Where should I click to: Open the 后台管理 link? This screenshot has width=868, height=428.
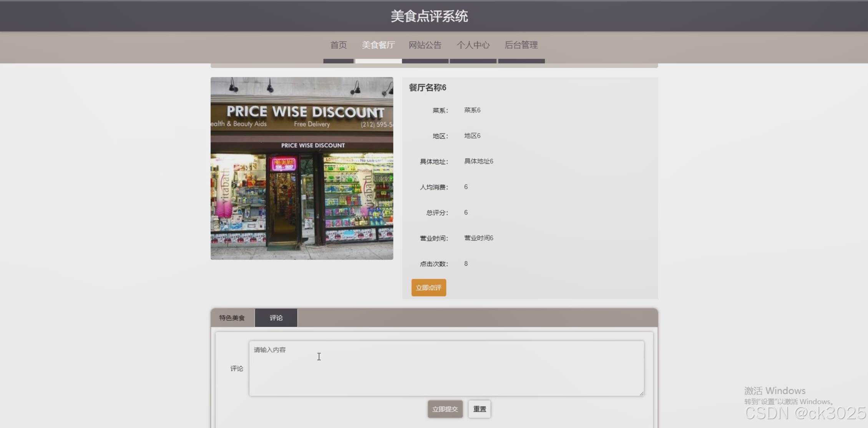click(x=521, y=45)
